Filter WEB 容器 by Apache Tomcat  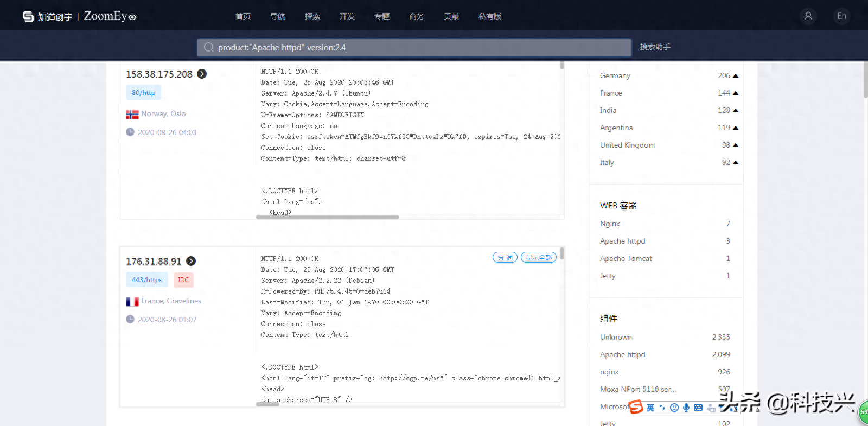(626, 259)
